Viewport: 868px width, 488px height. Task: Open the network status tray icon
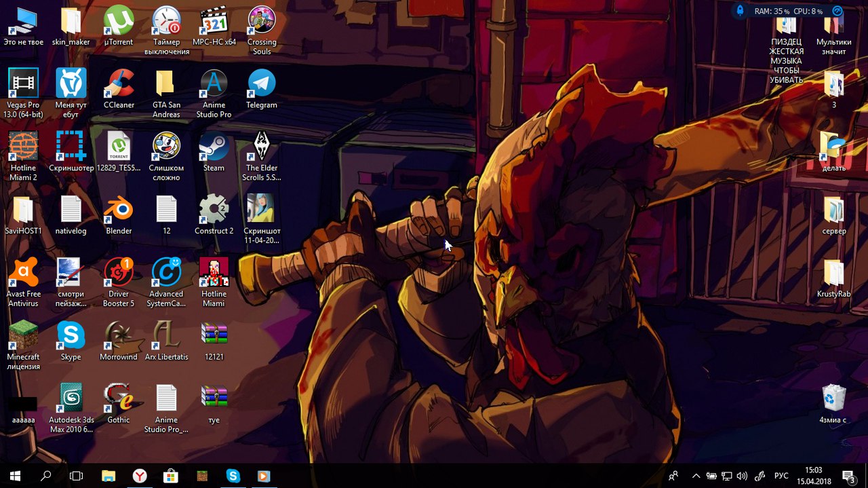pos(727,476)
